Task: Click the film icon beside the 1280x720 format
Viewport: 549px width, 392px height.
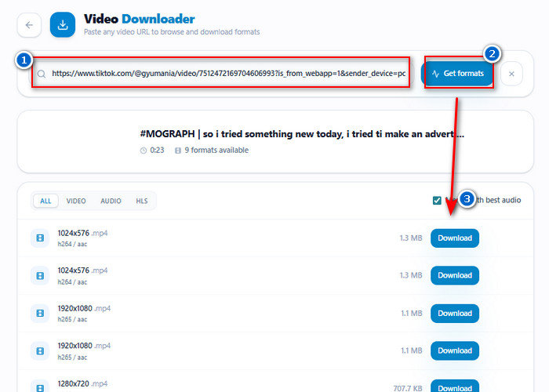Action: click(40, 387)
